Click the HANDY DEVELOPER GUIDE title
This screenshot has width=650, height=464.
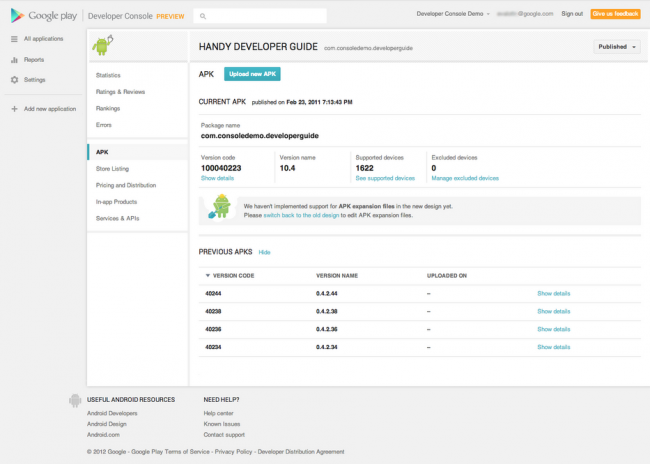pyautogui.click(x=258, y=47)
